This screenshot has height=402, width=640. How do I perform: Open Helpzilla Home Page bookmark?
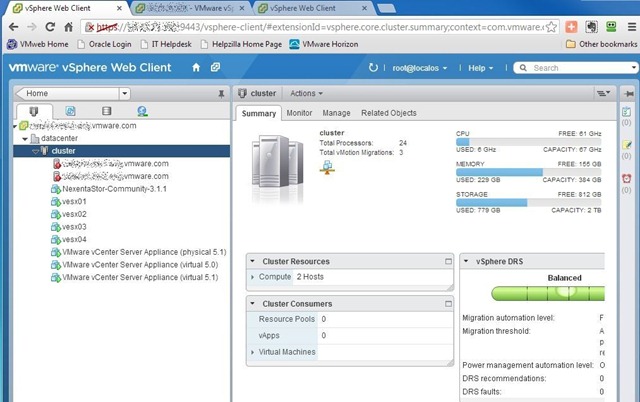click(x=241, y=44)
